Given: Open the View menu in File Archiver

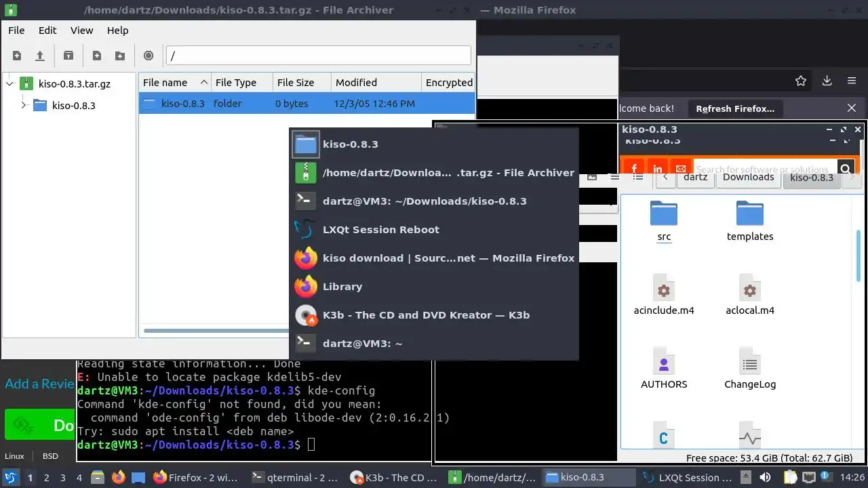Looking at the screenshot, I should pyautogui.click(x=82, y=30).
